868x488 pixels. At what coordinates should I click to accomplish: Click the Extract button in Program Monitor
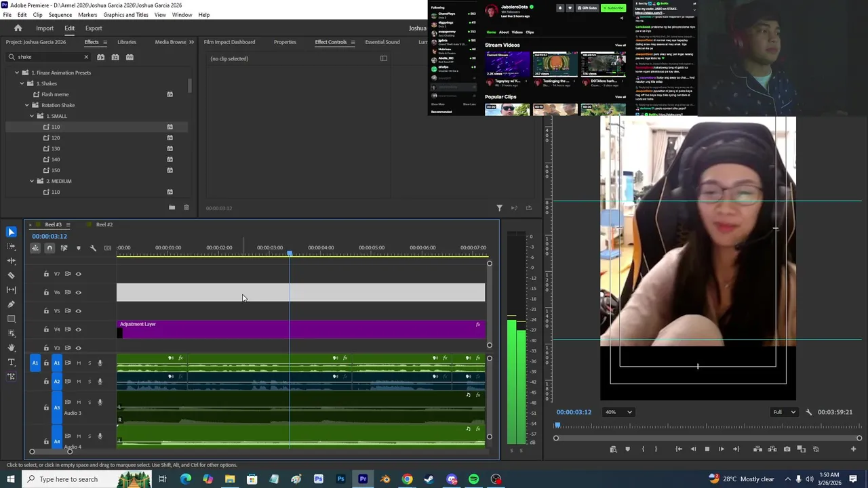[x=772, y=449]
